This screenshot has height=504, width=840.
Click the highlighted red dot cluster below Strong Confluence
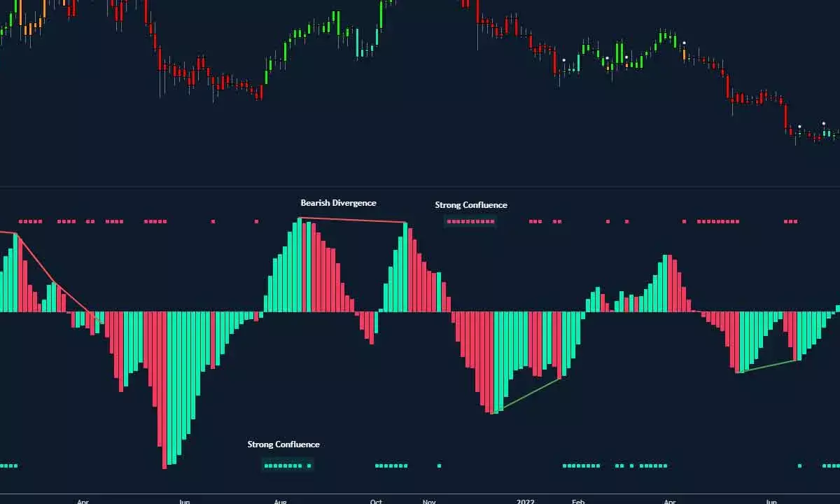470,221
